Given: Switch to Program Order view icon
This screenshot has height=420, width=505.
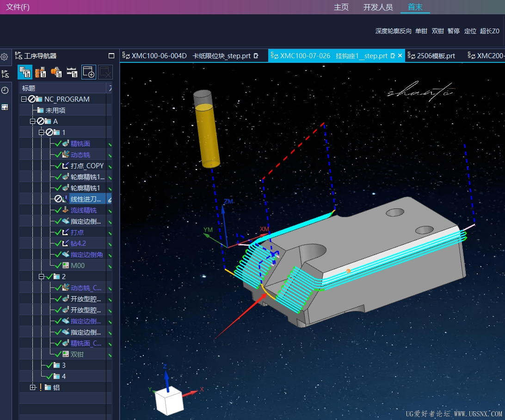Looking at the screenshot, I should [x=25, y=72].
